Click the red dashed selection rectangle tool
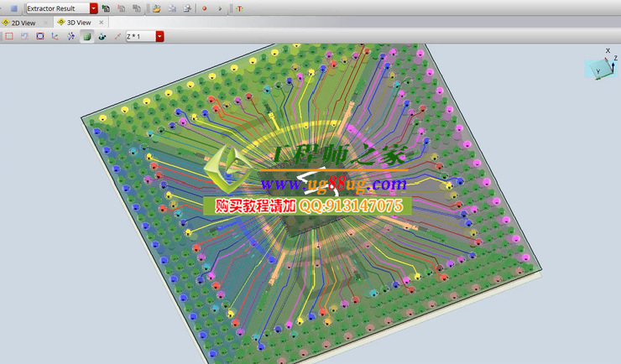This screenshot has width=621, height=364. click(8, 36)
